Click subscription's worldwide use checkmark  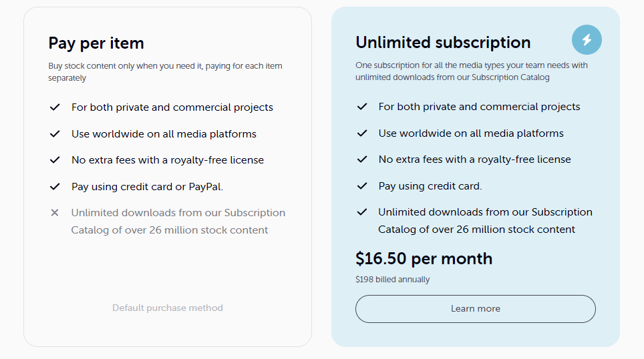click(x=362, y=133)
